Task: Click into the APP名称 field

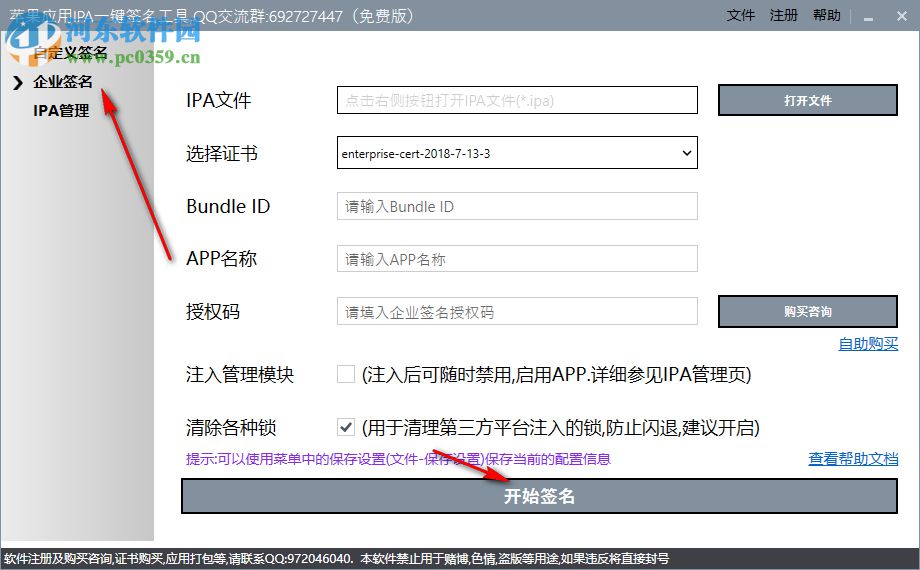Action: click(517, 259)
